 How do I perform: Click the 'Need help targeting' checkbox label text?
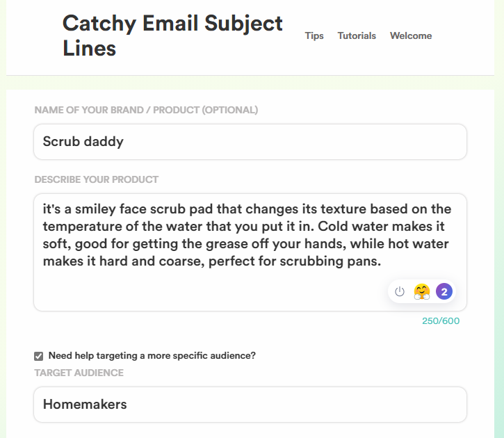152,355
